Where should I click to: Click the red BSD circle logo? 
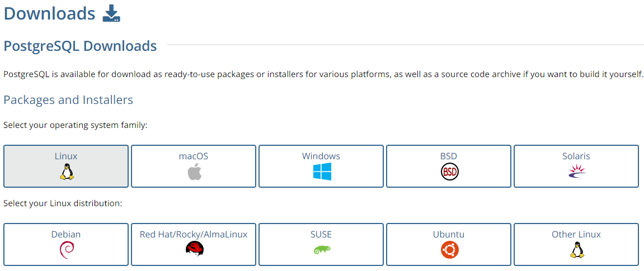tap(449, 172)
